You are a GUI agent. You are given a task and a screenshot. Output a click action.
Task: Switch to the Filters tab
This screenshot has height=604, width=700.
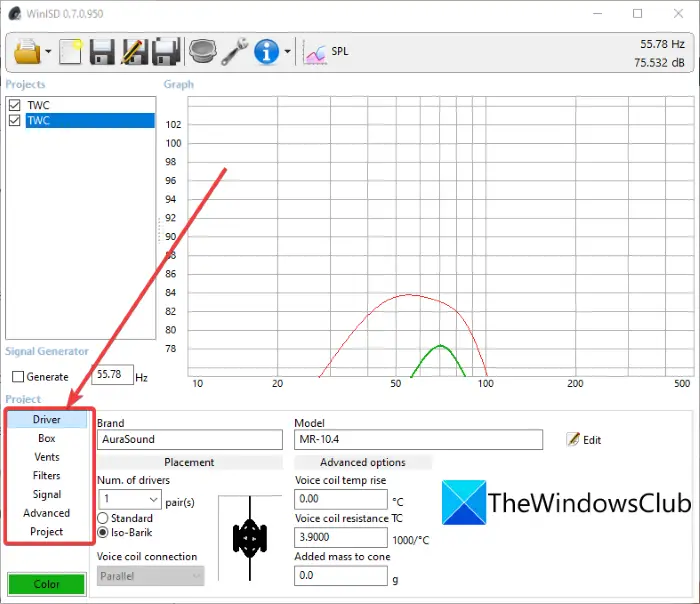[x=47, y=476]
